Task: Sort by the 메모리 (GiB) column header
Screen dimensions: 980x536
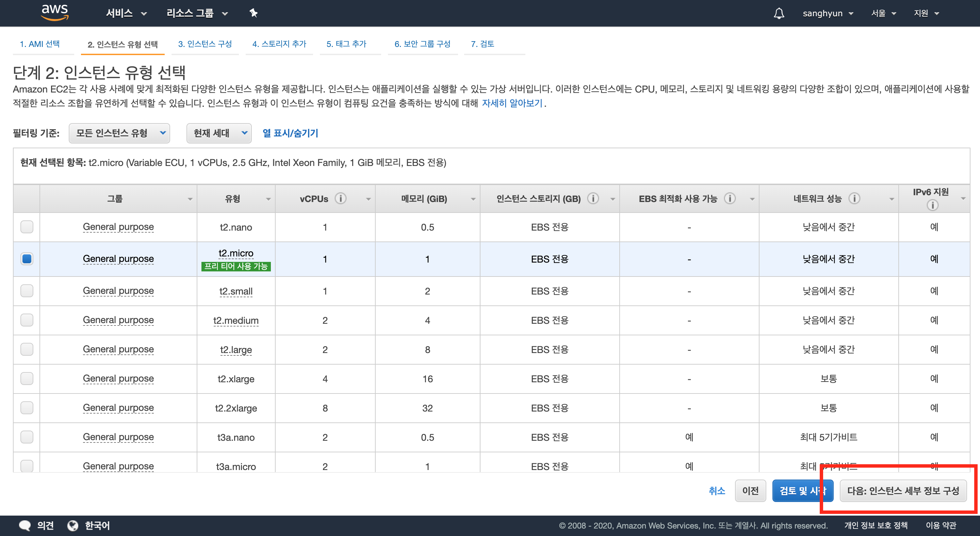Action: (x=424, y=199)
